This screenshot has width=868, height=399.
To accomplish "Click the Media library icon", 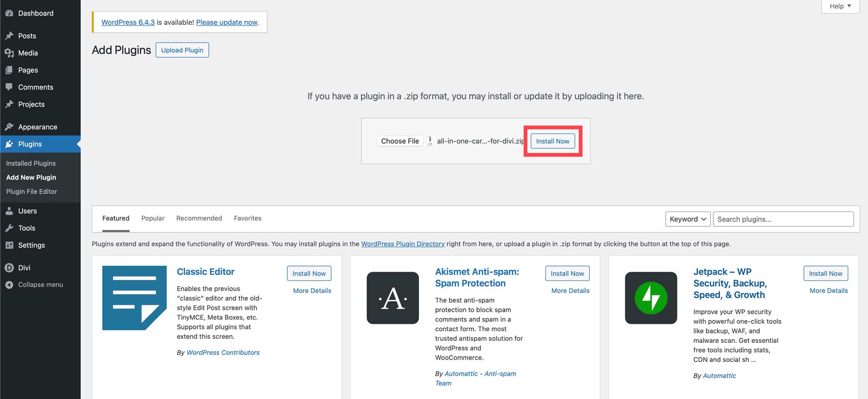I will (x=9, y=53).
